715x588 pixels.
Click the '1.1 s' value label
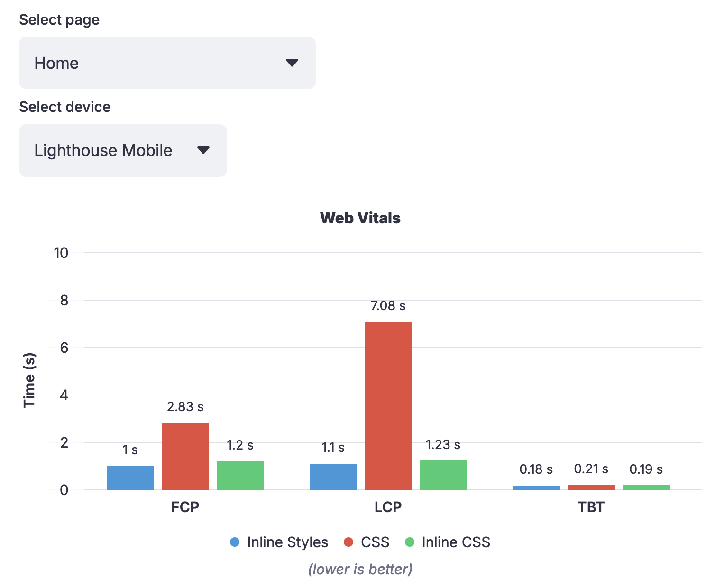pyautogui.click(x=333, y=448)
